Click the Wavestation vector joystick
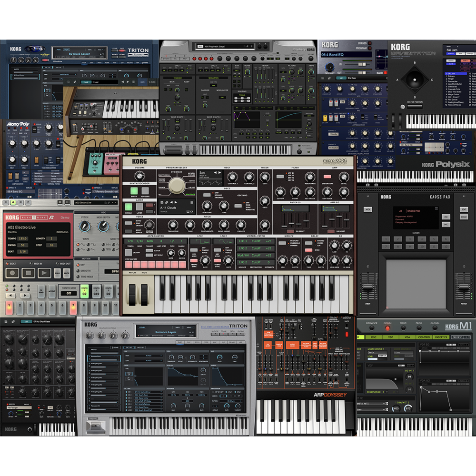The width and height of the screenshot is (476, 476). [x=415, y=80]
